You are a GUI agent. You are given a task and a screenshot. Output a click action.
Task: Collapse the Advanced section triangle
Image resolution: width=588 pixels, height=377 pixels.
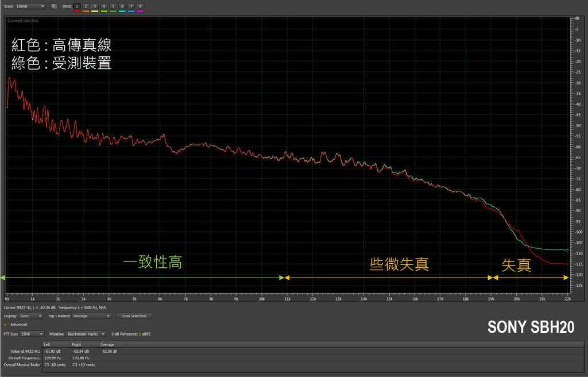click(x=5, y=325)
